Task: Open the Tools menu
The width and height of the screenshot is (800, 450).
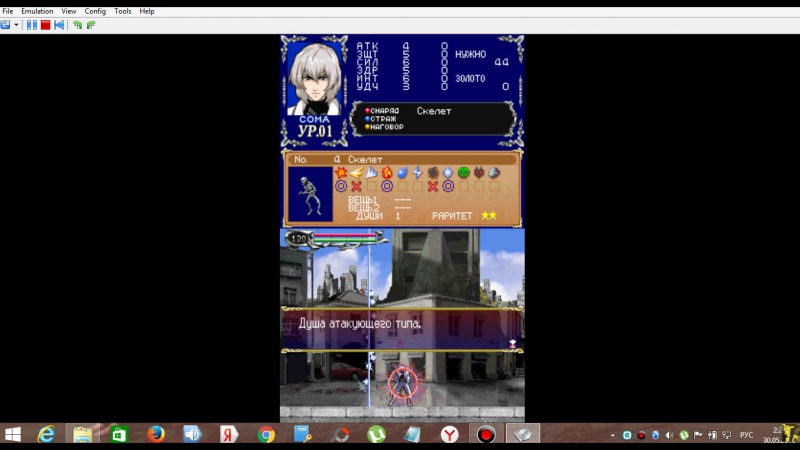Action: [123, 11]
